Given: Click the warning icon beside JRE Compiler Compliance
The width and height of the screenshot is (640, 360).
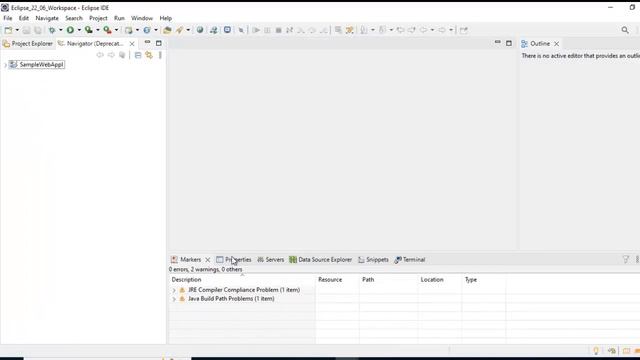Looking at the screenshot, I should click(x=182, y=290).
